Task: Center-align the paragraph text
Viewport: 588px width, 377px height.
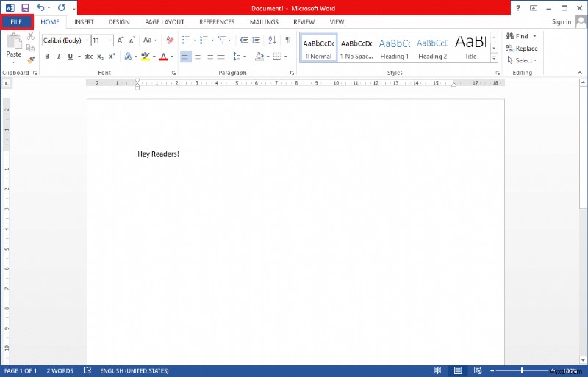Action: [x=198, y=57]
